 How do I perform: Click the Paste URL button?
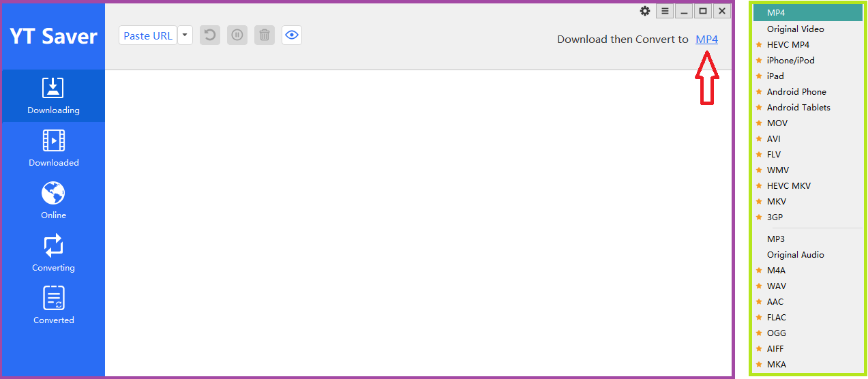[x=147, y=35]
